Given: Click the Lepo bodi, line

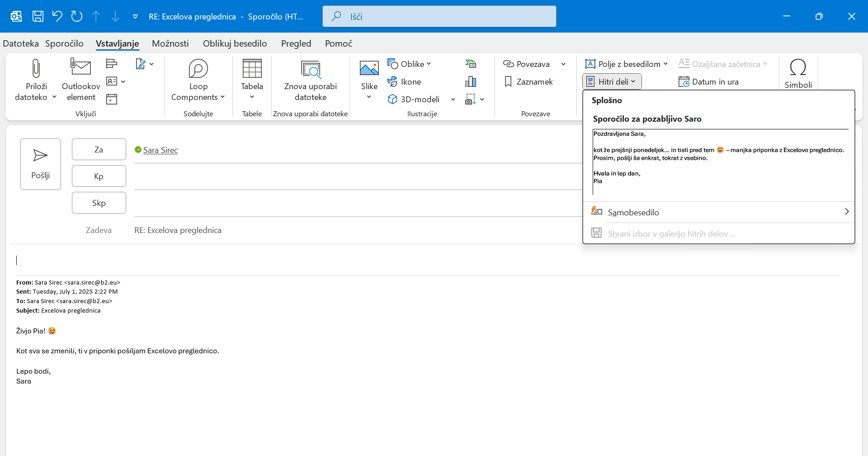Looking at the screenshot, I should [x=33, y=371].
